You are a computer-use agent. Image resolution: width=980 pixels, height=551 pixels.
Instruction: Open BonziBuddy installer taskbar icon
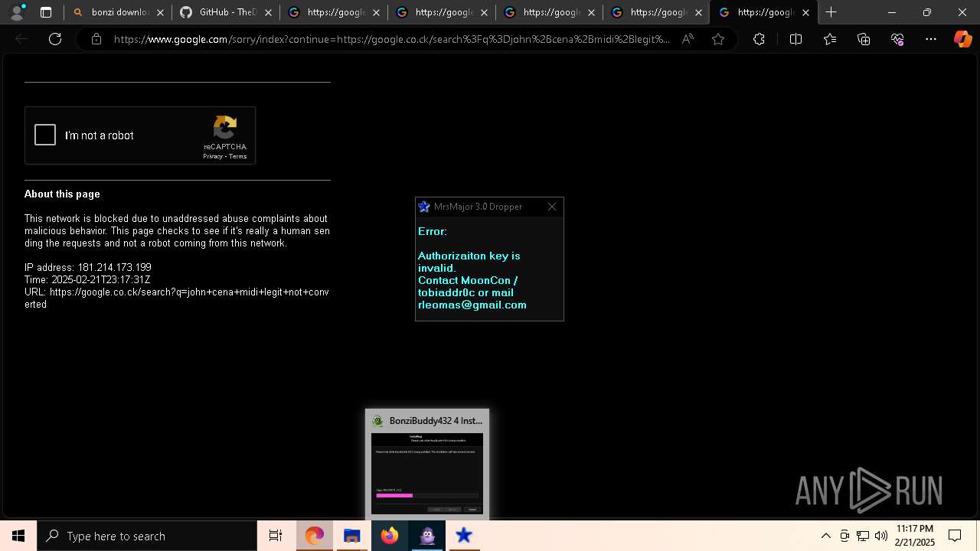(427, 536)
